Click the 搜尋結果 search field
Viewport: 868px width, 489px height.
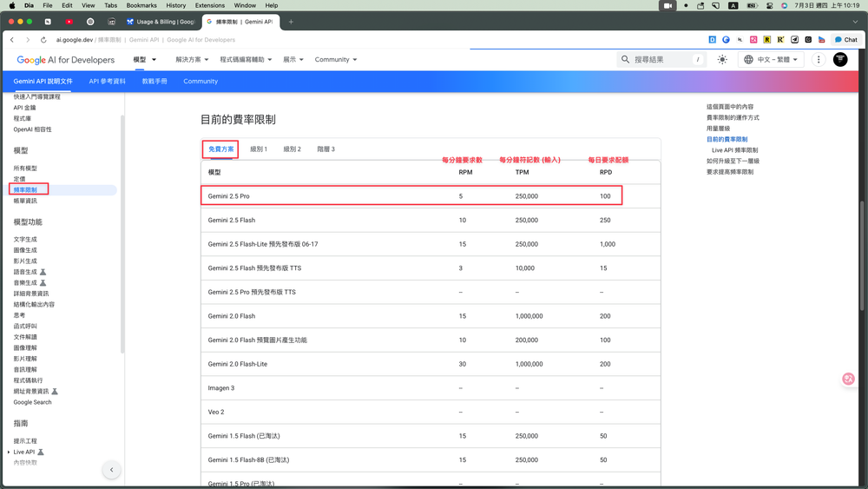tap(661, 59)
